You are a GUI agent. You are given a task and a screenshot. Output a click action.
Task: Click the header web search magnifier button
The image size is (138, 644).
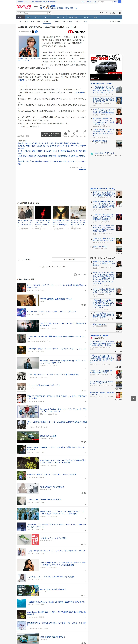120,2
